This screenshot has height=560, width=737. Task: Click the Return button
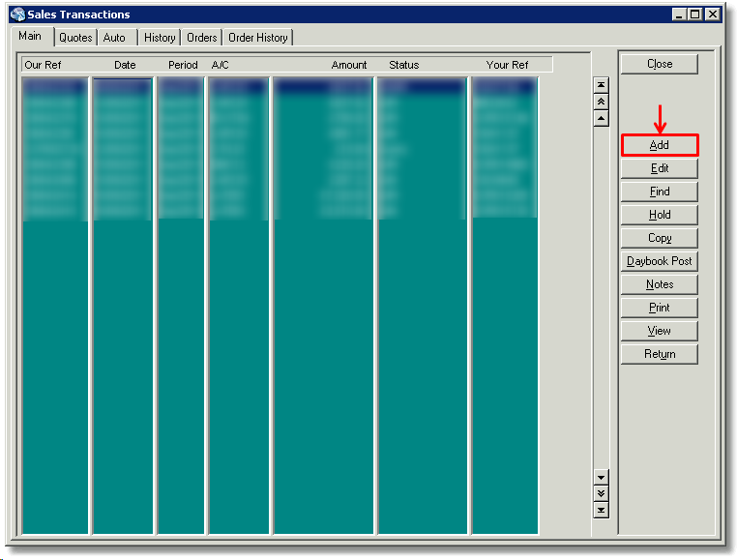pyautogui.click(x=660, y=354)
